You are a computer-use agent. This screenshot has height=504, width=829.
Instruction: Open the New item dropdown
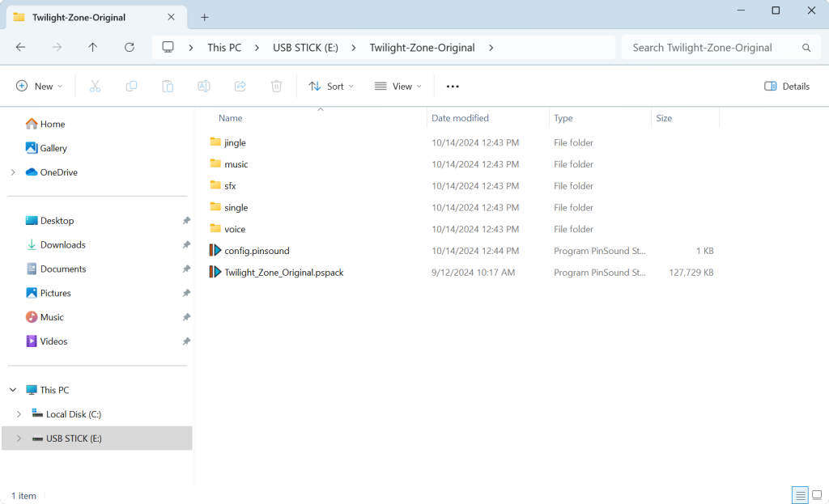click(x=39, y=86)
